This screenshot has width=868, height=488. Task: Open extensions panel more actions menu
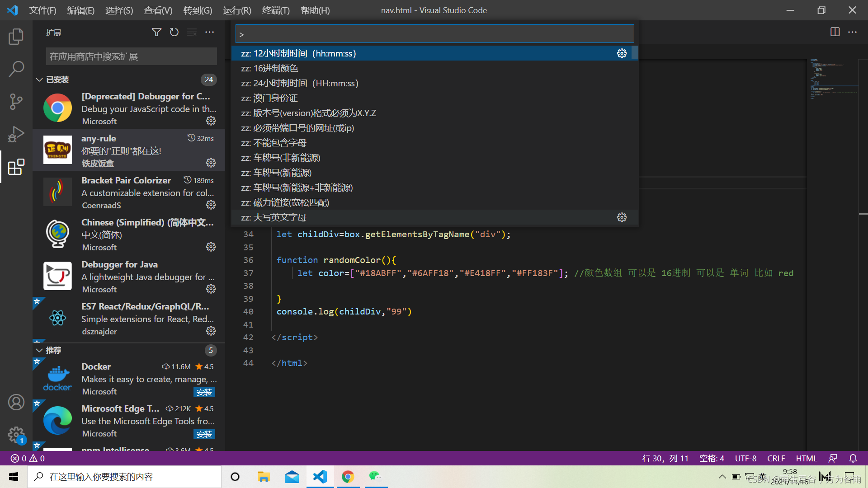click(x=209, y=32)
